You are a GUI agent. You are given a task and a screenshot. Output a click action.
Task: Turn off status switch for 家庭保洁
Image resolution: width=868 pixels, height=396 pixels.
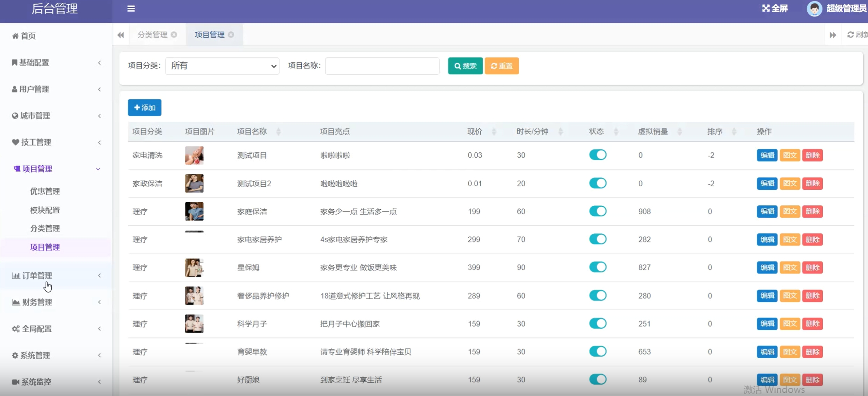(598, 211)
